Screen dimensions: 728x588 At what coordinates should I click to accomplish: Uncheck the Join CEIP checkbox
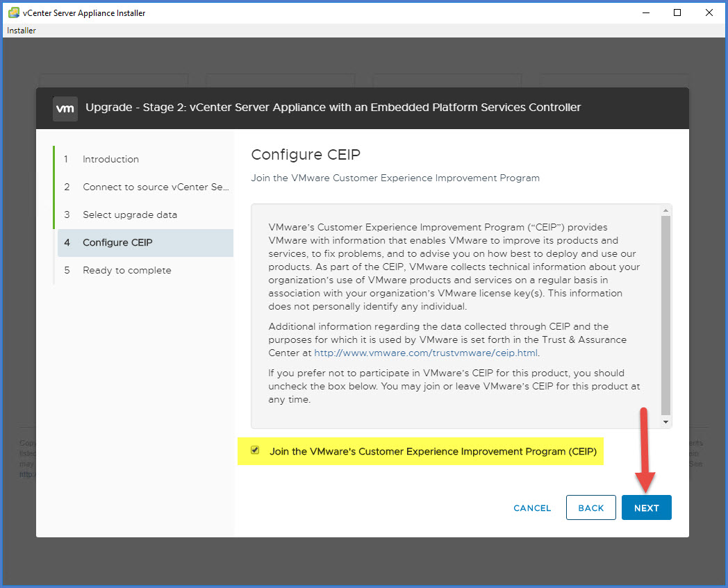point(255,451)
